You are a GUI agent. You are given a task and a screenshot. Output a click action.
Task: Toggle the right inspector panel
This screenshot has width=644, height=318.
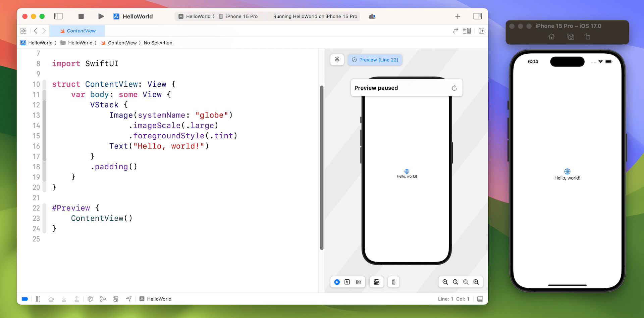point(477,16)
